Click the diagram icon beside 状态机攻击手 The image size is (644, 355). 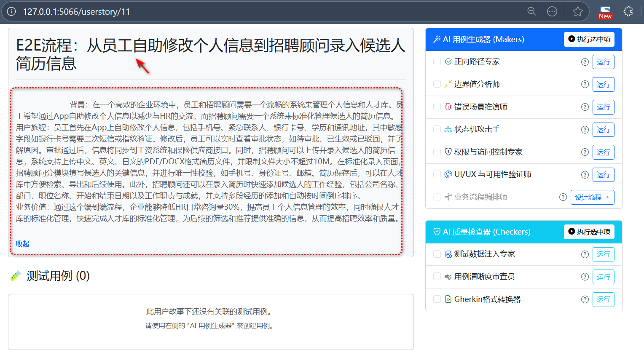coord(448,129)
